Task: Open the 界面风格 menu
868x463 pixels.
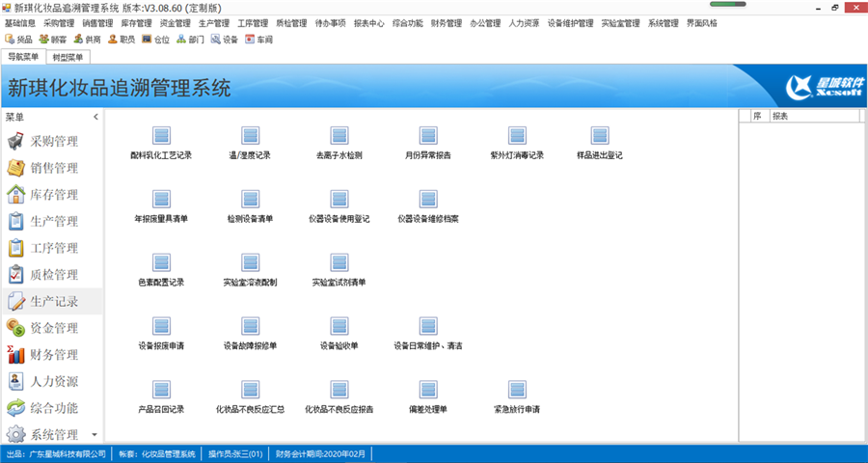Action: click(702, 23)
